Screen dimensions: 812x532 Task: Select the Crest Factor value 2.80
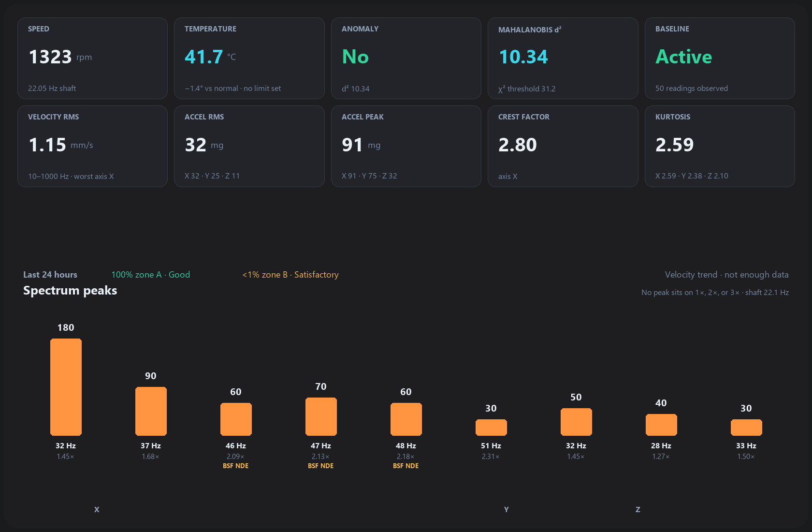click(x=518, y=145)
